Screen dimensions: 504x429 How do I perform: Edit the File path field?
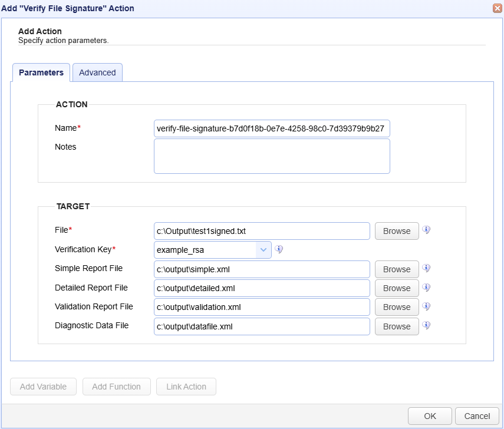pyautogui.click(x=262, y=231)
